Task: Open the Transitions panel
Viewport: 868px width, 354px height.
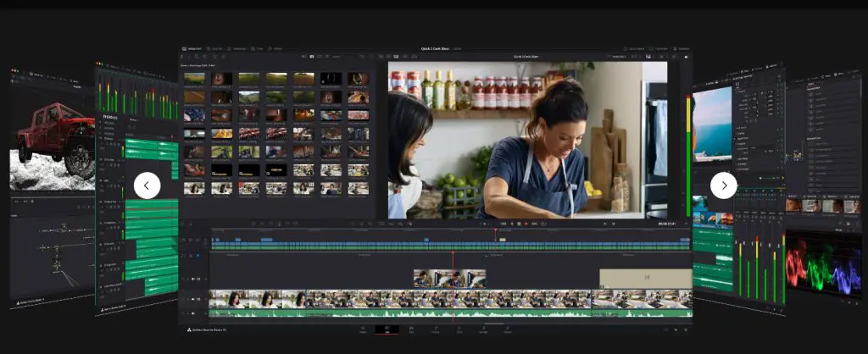Action: 237,48
